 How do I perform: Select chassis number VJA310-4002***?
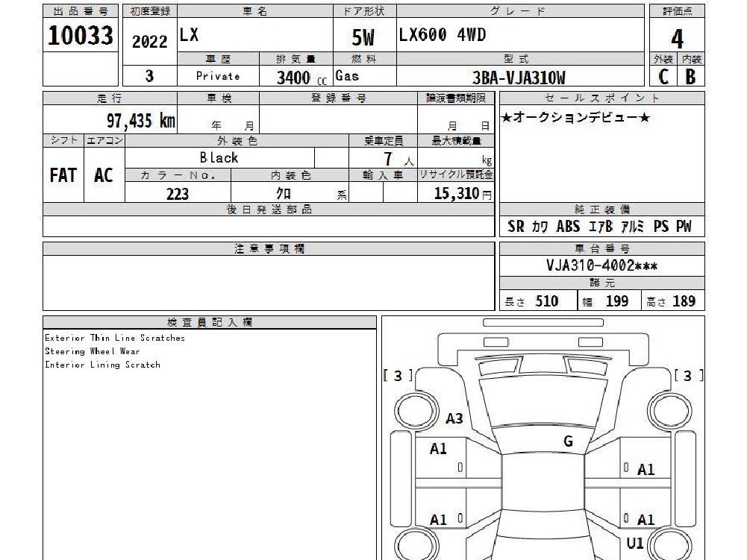601,265
